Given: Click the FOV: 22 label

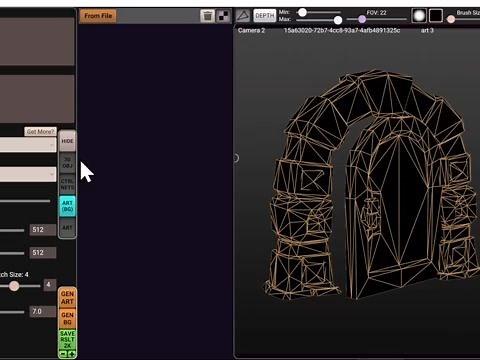Looking at the screenshot, I should coord(376,13).
